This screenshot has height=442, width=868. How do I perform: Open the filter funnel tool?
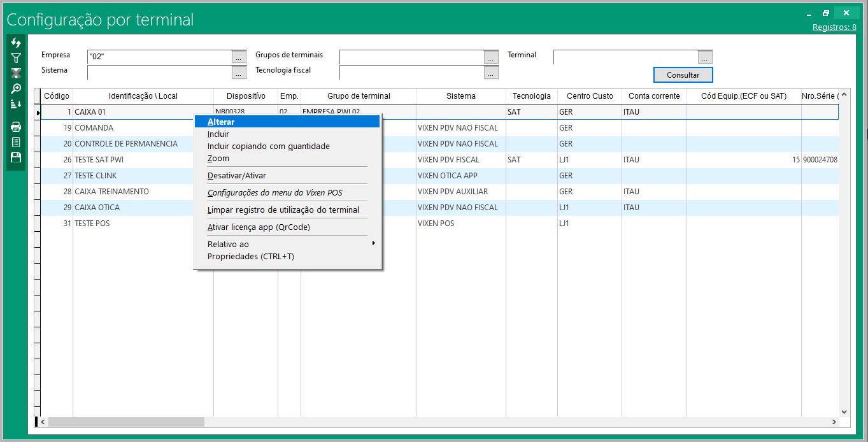pyautogui.click(x=16, y=58)
